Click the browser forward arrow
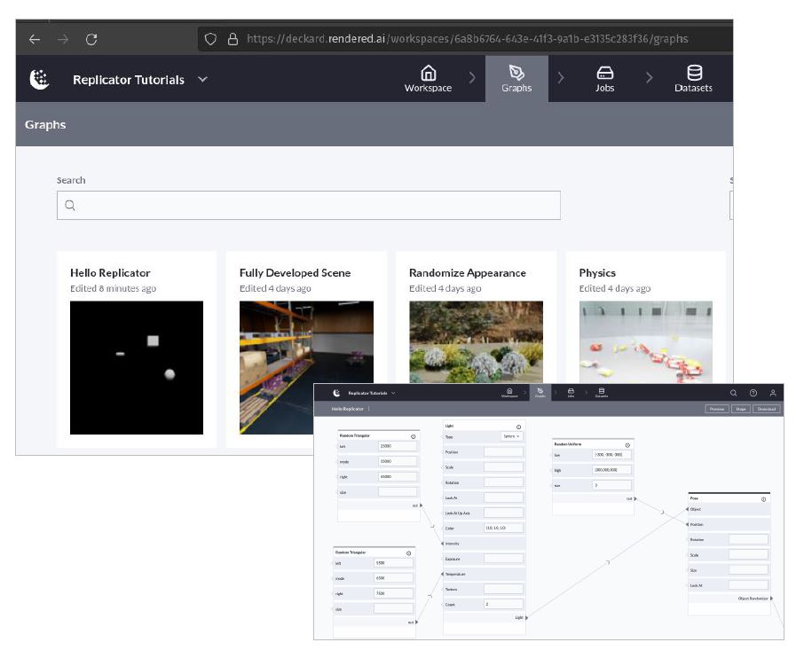This screenshot has width=812, height=658. [63, 39]
